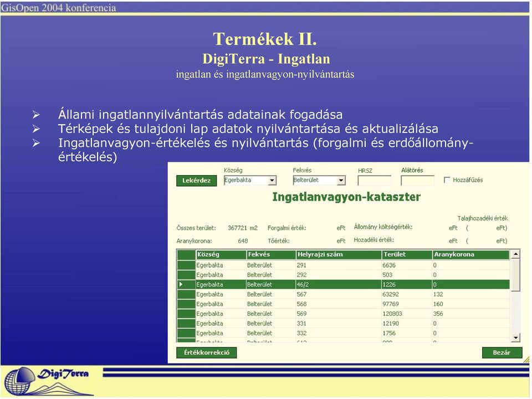Click the Alátörés input field
This screenshot has height=399, width=532.
[x=417, y=181]
